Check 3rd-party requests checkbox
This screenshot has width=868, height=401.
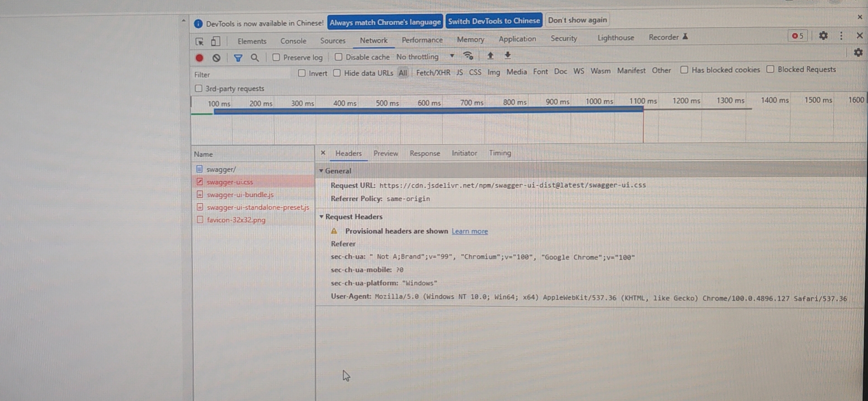[198, 88]
